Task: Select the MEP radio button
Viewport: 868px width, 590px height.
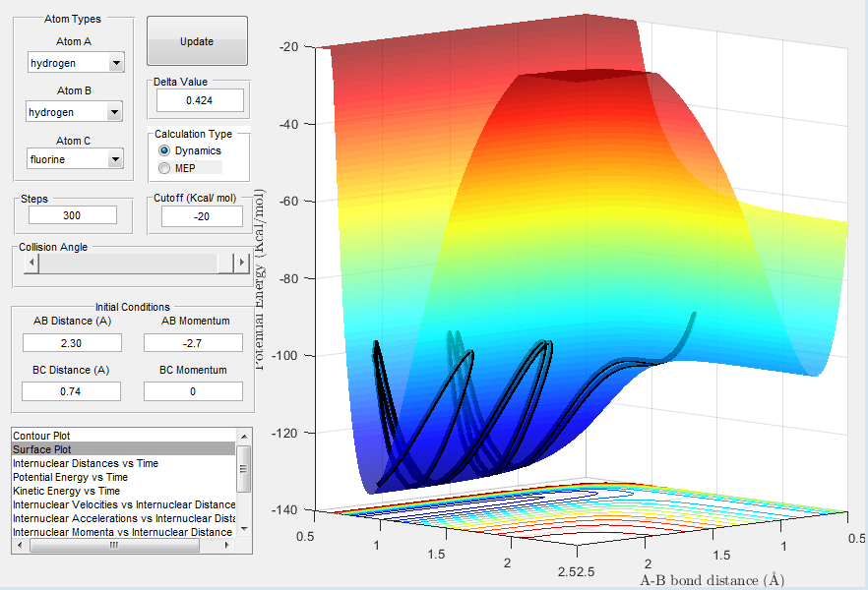Action: pos(164,168)
